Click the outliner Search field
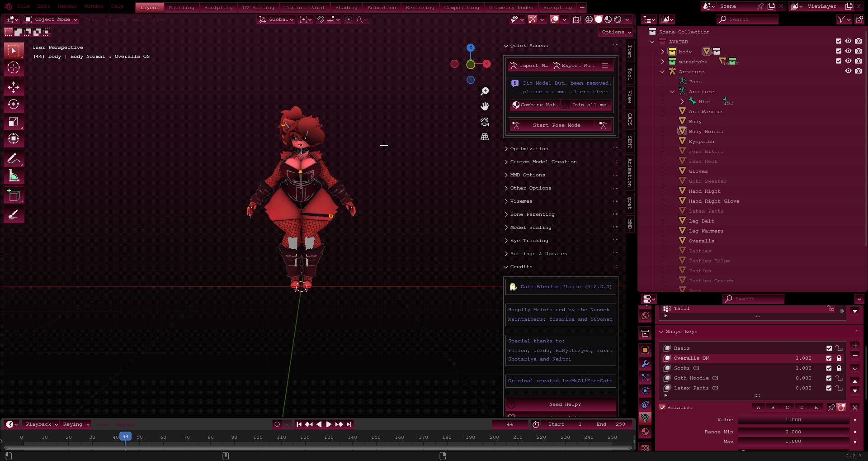The height and width of the screenshot is (461, 868). [748, 19]
